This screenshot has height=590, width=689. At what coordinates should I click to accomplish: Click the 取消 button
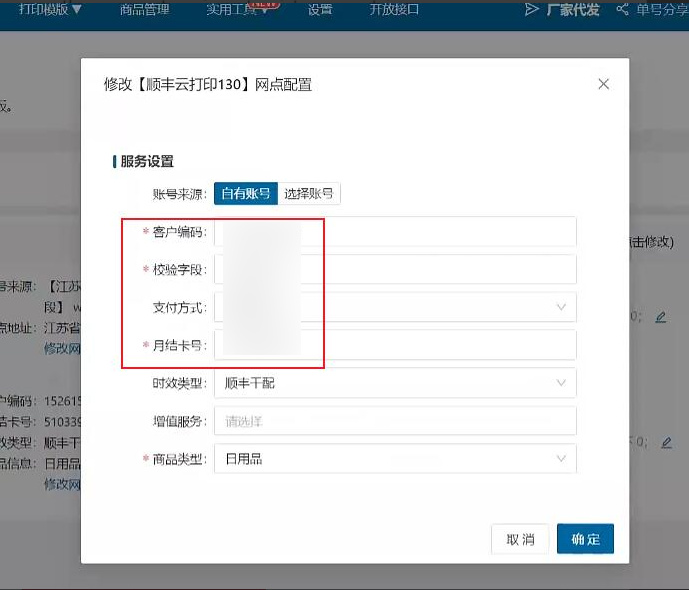click(x=520, y=539)
